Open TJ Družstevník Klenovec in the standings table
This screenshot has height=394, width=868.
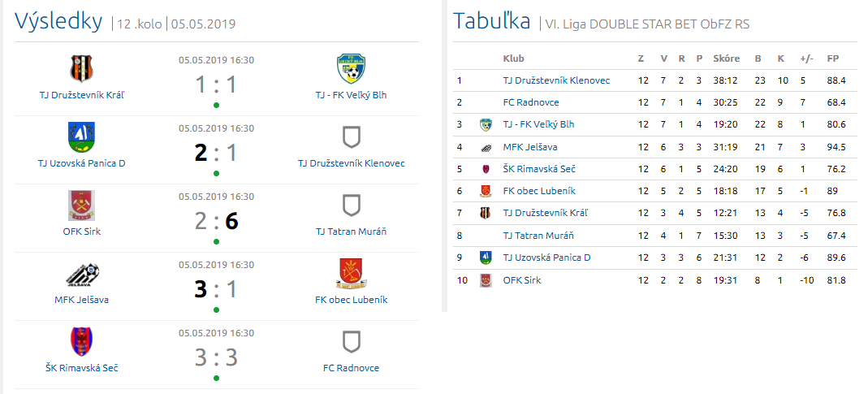coord(556,80)
